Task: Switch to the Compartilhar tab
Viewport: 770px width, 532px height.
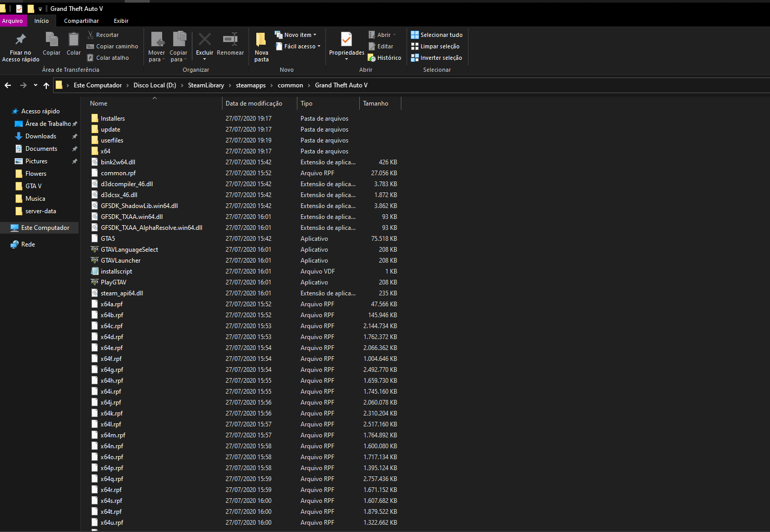Action: coord(81,21)
